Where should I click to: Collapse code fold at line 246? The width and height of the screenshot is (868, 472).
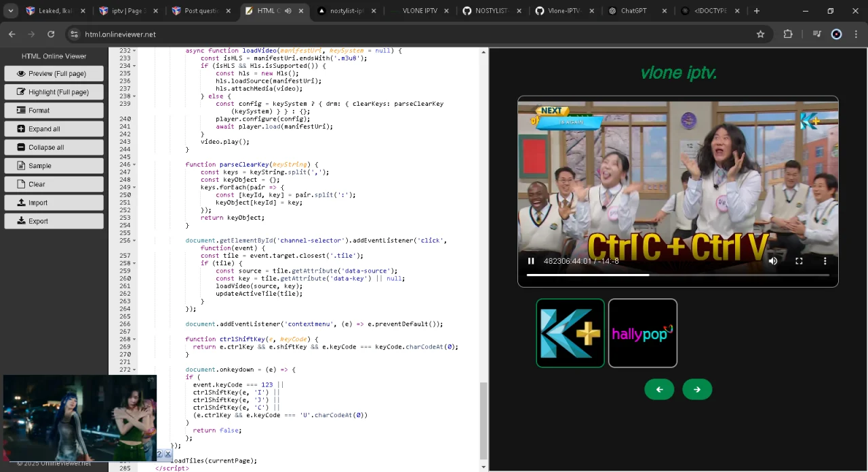(x=134, y=165)
